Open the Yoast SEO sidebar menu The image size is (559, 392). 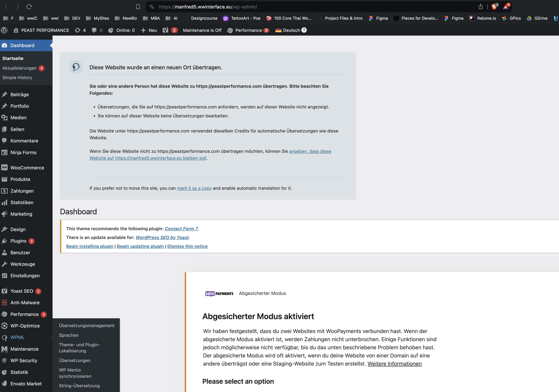tap(22, 291)
